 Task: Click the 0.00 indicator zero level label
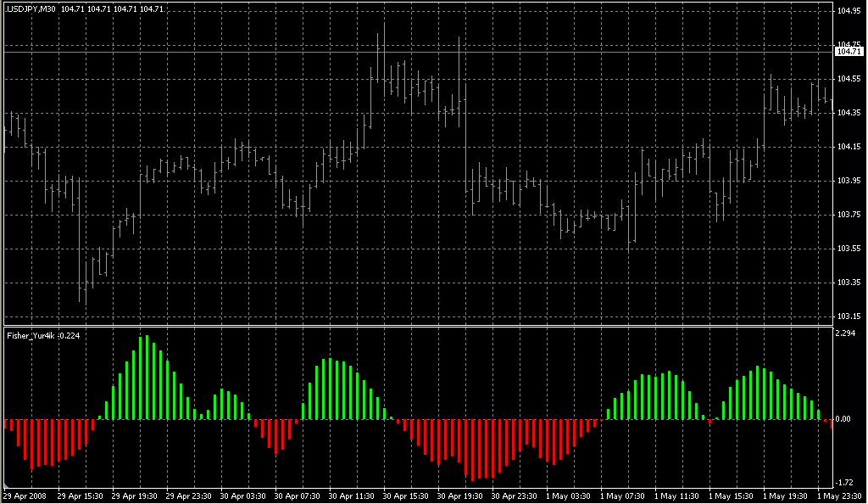pyautogui.click(x=846, y=419)
